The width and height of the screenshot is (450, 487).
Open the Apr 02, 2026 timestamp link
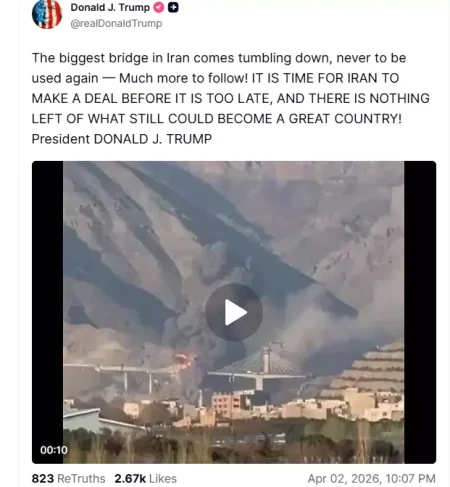pyautogui.click(x=372, y=479)
